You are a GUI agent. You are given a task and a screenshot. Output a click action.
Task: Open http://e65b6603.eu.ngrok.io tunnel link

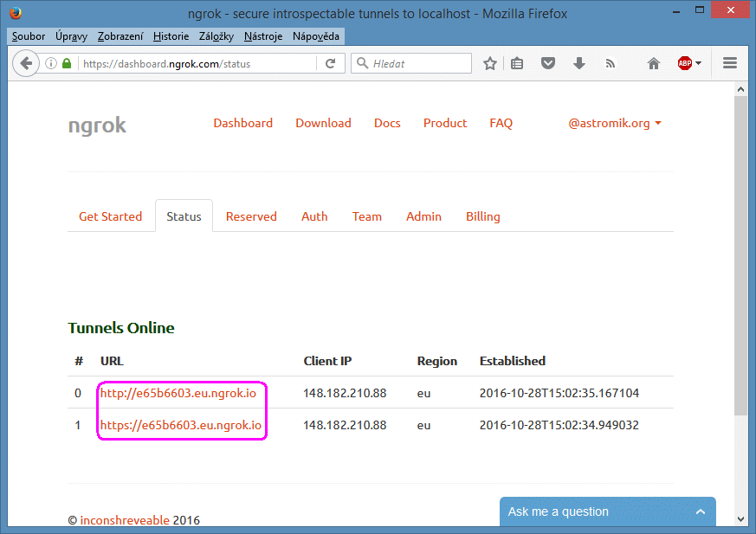[178, 393]
